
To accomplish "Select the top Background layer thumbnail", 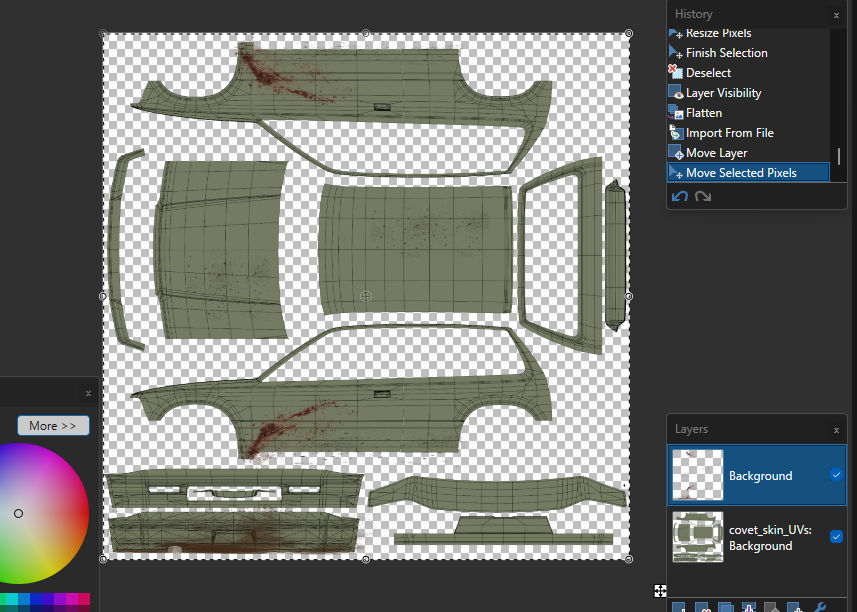I will pyautogui.click(x=697, y=475).
